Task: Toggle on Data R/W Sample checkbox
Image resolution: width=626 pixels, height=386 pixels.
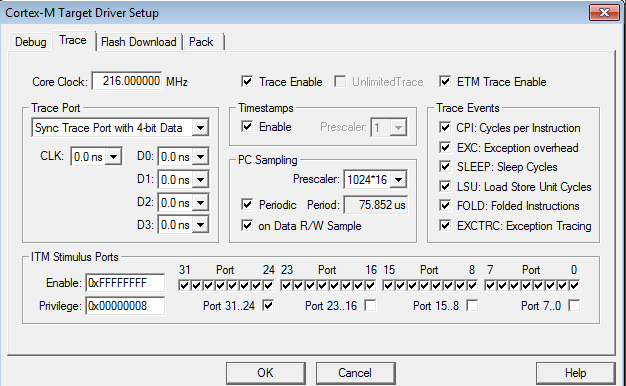Action: (x=247, y=226)
